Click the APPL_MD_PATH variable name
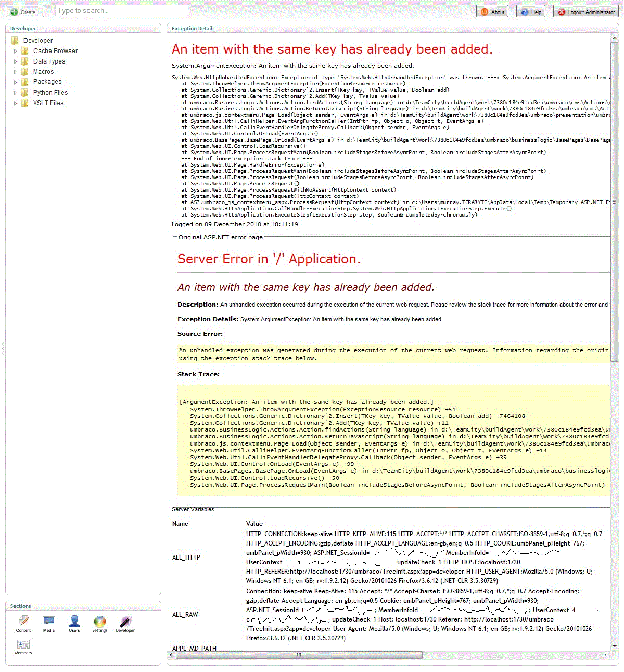This screenshot has height=672, width=624. 194,648
